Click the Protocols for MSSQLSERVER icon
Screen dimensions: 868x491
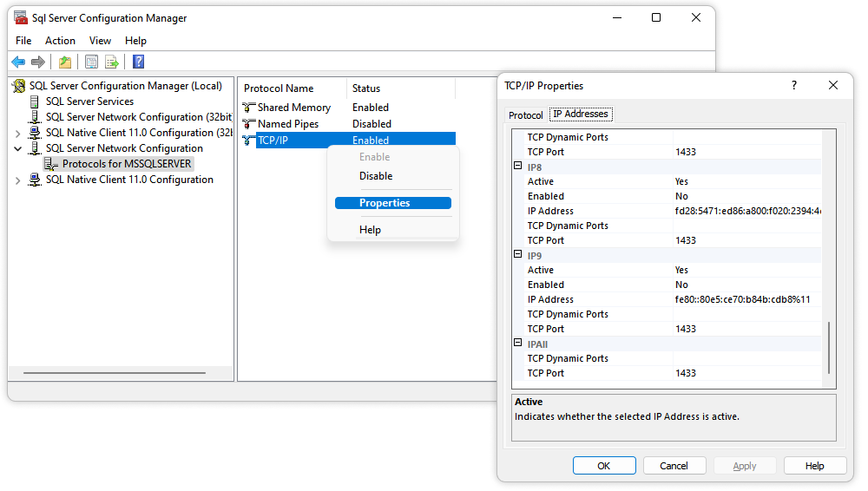click(x=51, y=164)
